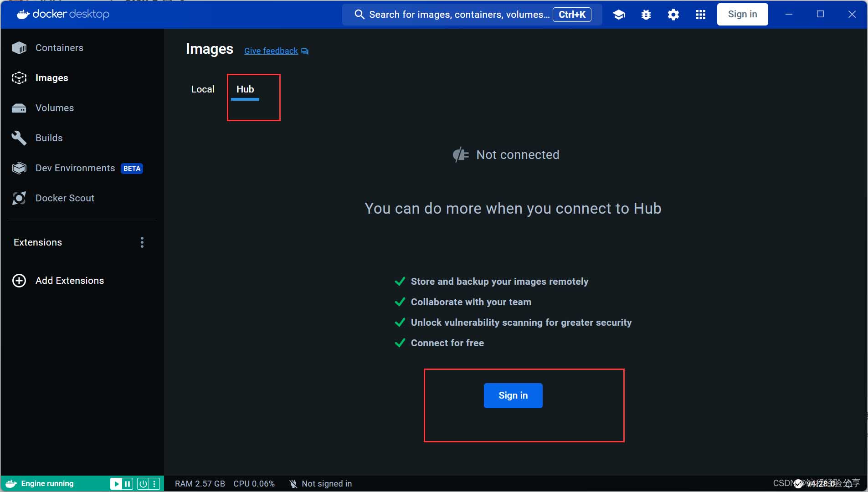This screenshot has width=868, height=492.
Task: Click the Not signed in status
Action: point(327,484)
